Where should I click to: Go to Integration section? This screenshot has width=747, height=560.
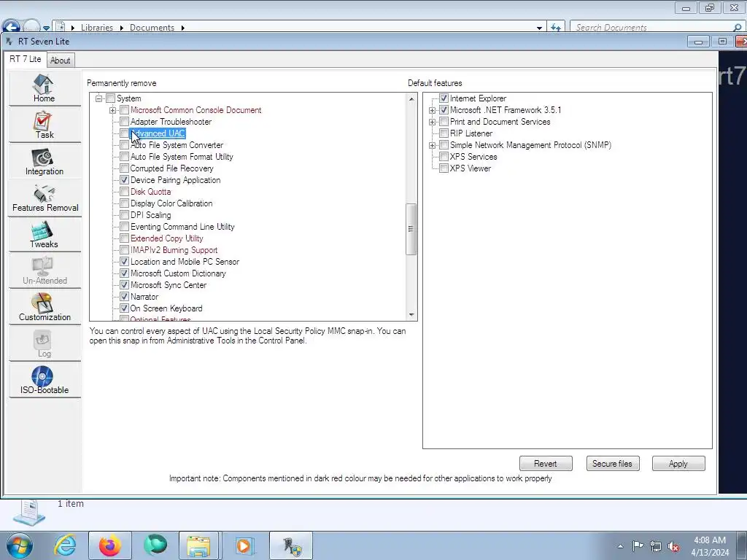coord(44,162)
